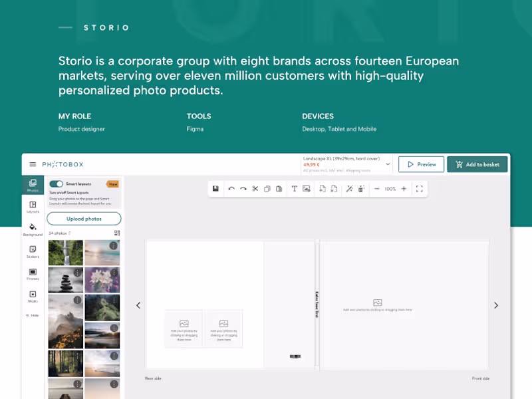Click left rear-cover photo placeholder

pos(184,329)
